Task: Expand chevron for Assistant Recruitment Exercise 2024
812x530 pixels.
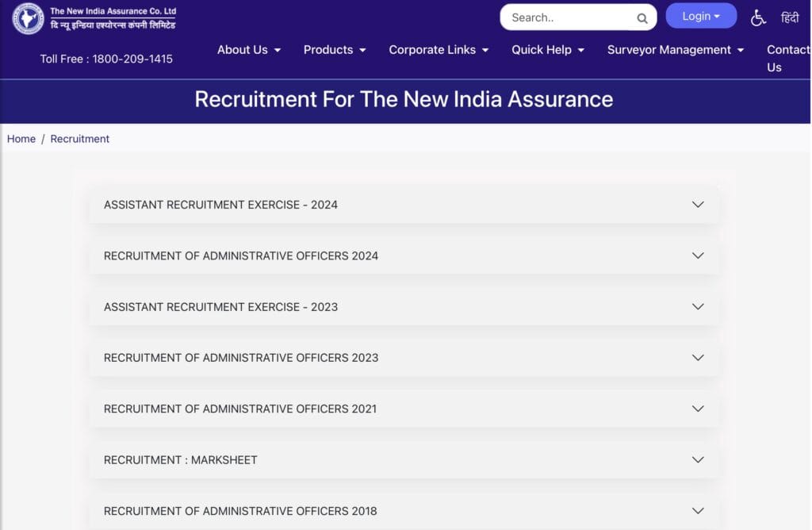Action: 698,205
